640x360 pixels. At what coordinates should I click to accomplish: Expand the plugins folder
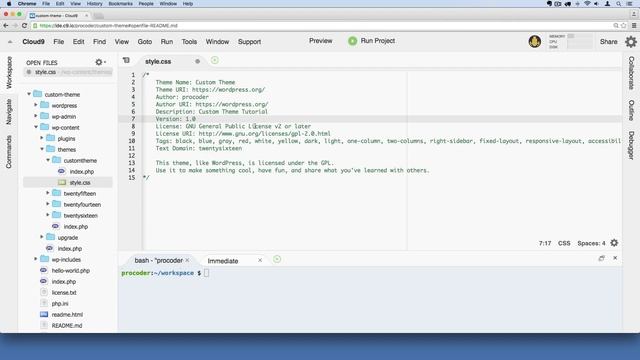(x=42, y=138)
